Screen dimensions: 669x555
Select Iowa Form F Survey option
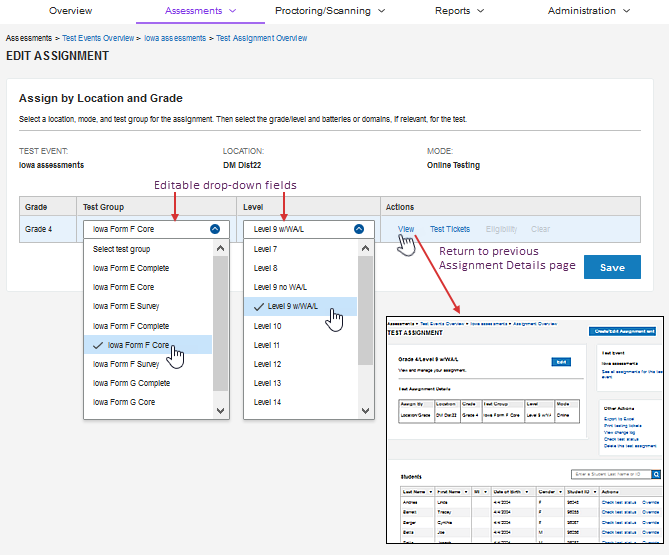148,364
